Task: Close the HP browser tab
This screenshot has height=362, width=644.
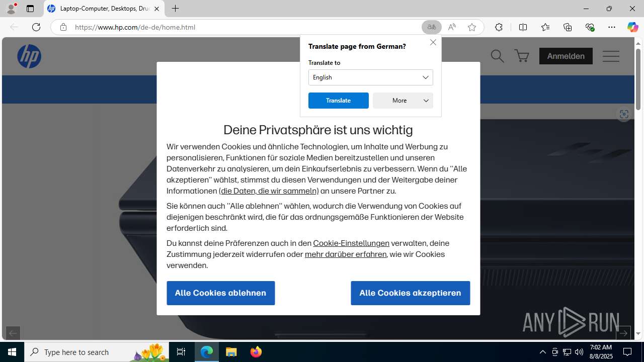Action: (156, 9)
